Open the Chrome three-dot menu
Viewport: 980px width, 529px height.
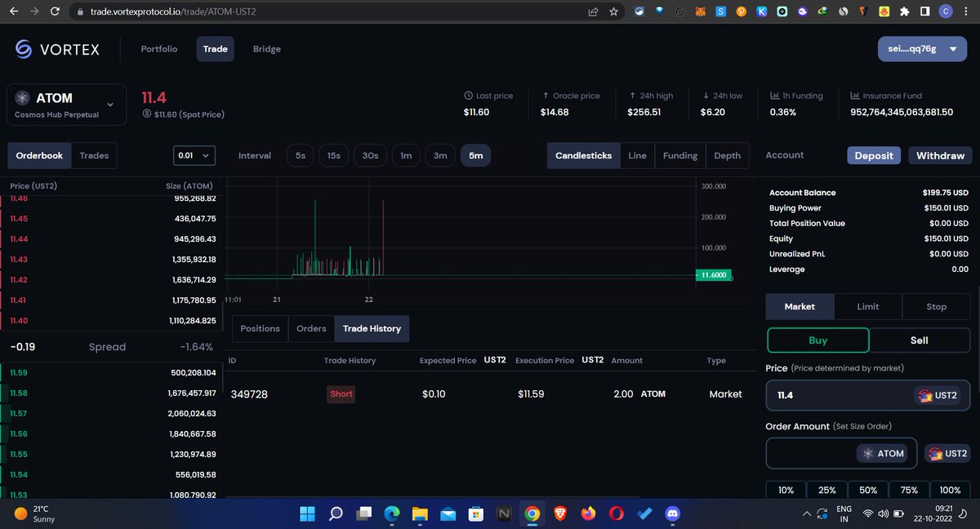pos(967,12)
